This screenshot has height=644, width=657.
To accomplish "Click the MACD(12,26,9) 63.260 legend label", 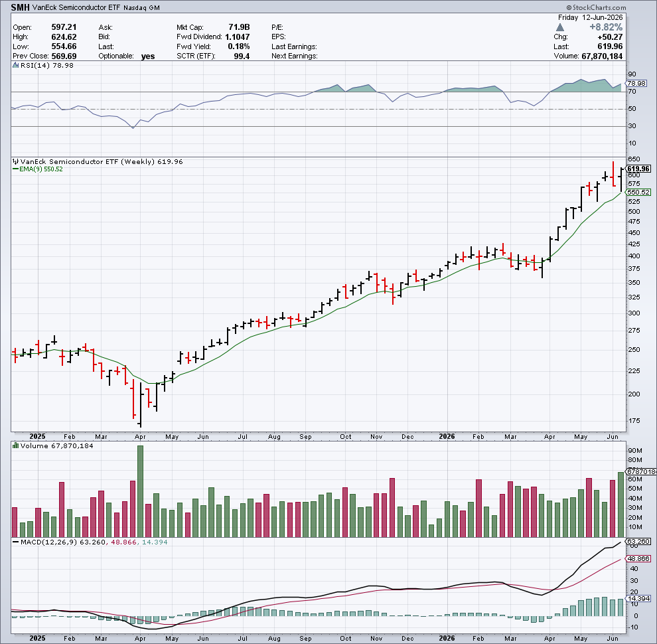I will 63,542.
